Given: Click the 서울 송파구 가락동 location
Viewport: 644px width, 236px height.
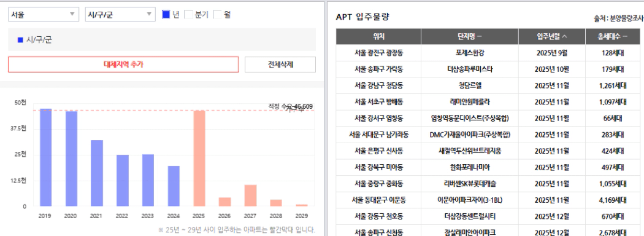Looking at the screenshot, I should 378,69.
